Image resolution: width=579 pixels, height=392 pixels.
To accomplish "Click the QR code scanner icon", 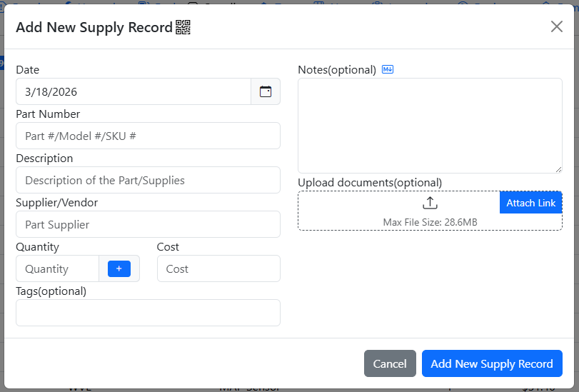I will point(183,27).
